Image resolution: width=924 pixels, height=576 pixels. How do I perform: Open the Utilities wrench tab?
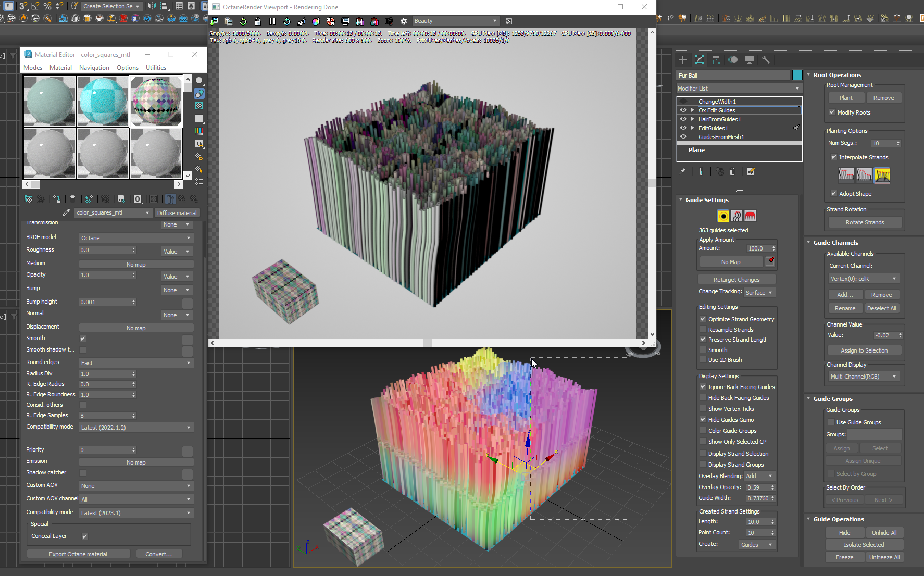coord(766,60)
